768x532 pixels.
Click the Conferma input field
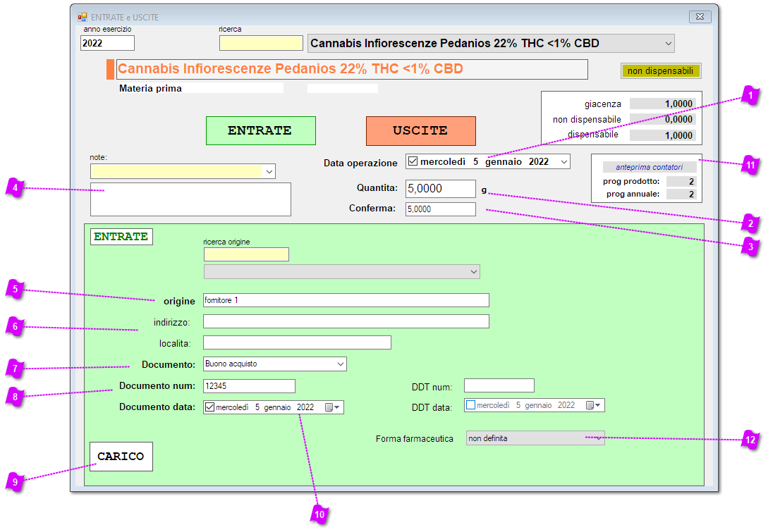pyautogui.click(x=440, y=209)
